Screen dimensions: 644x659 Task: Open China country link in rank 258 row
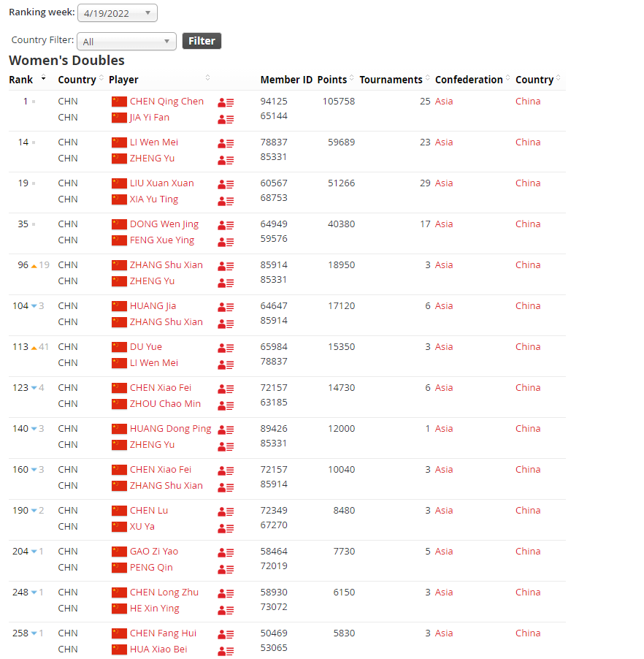(528, 633)
